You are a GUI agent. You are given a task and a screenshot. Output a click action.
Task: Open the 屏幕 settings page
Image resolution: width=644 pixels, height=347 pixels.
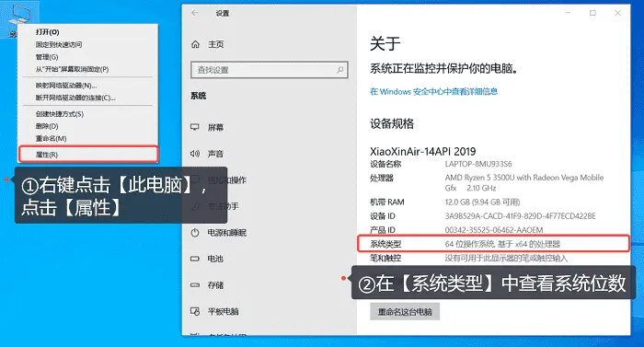click(x=215, y=127)
